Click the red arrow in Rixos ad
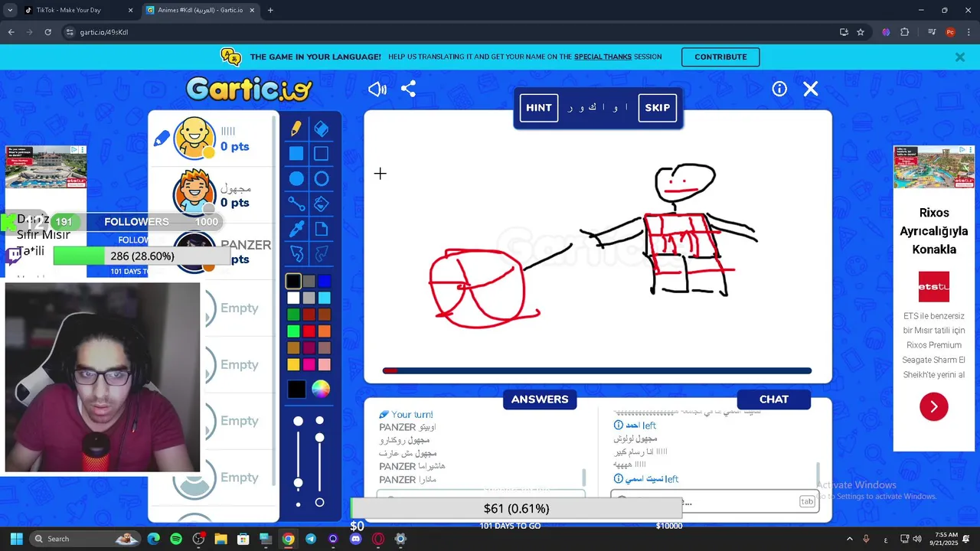Screen dimensions: 980x551 pos(934,406)
